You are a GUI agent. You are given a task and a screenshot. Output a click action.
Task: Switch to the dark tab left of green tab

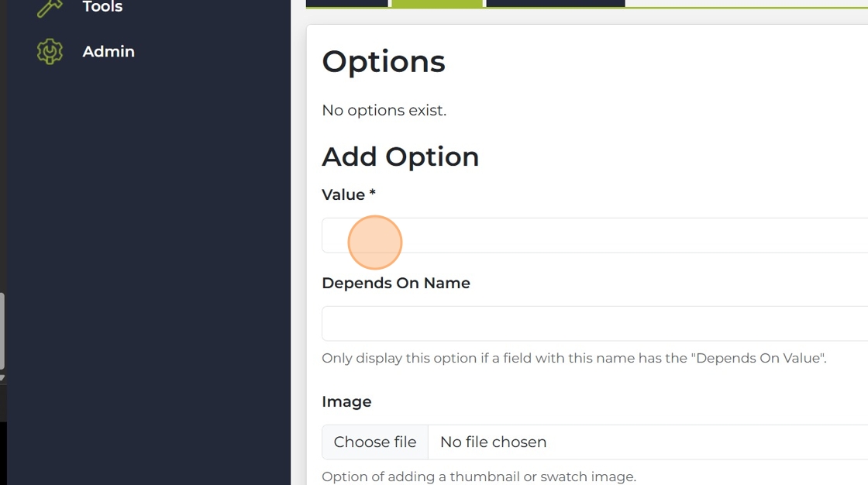[346, 3]
